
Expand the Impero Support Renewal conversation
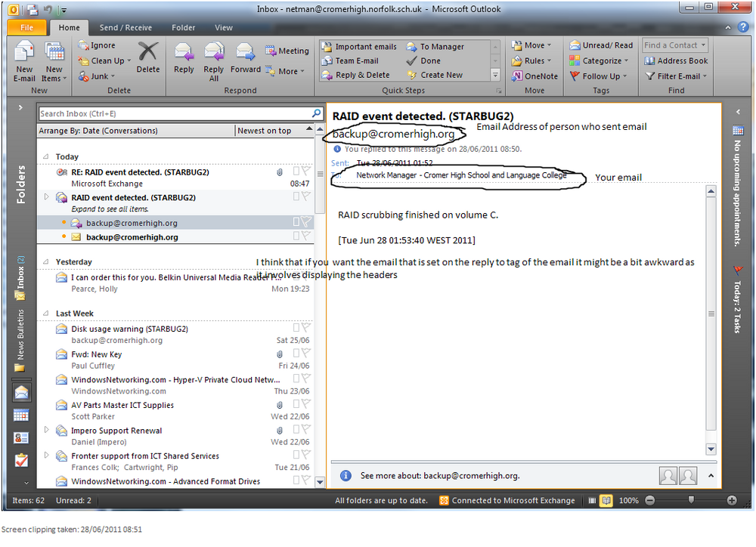46,429
